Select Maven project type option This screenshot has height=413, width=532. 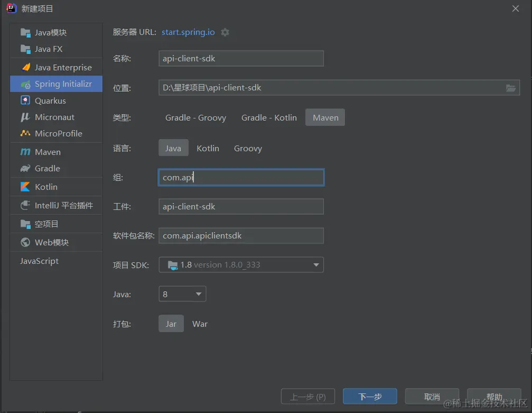[325, 117]
